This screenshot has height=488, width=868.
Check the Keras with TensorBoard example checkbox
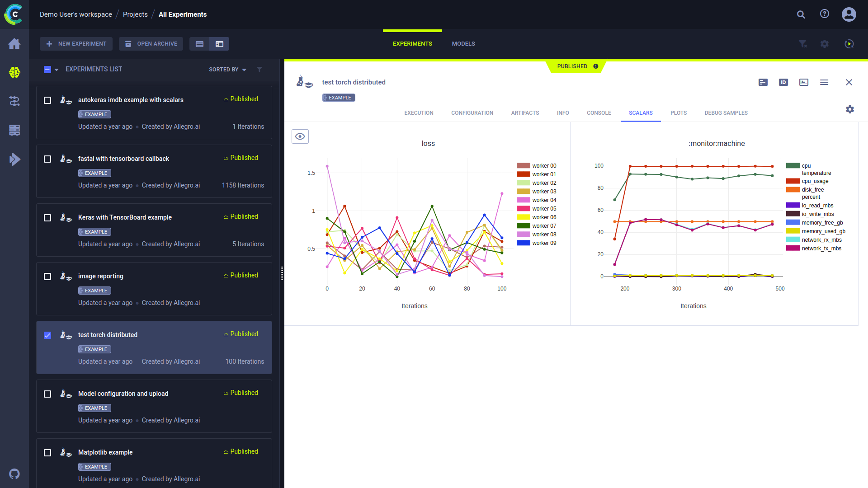point(47,218)
